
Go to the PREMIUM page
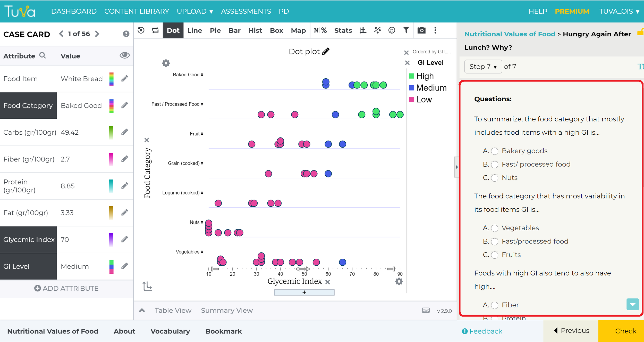[572, 11]
